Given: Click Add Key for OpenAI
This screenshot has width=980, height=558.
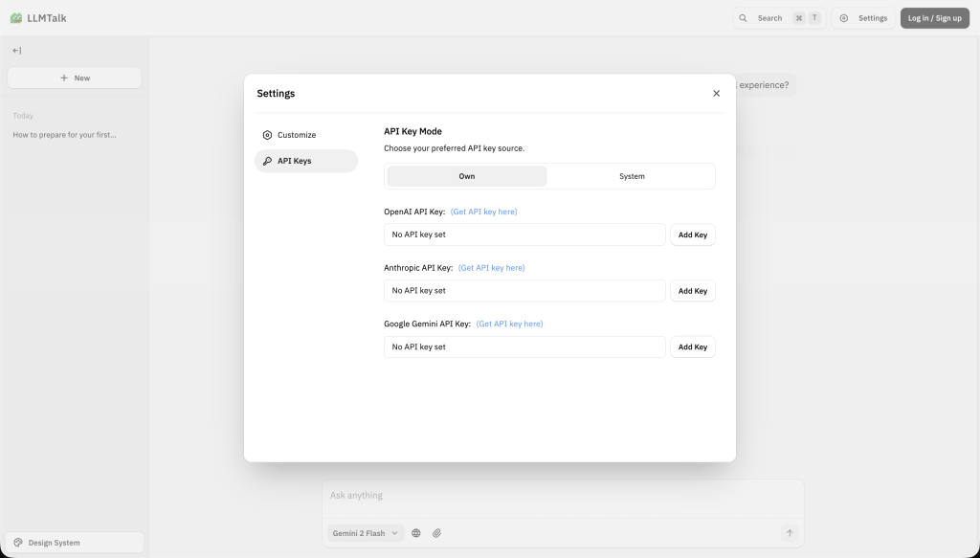Looking at the screenshot, I should [692, 234].
